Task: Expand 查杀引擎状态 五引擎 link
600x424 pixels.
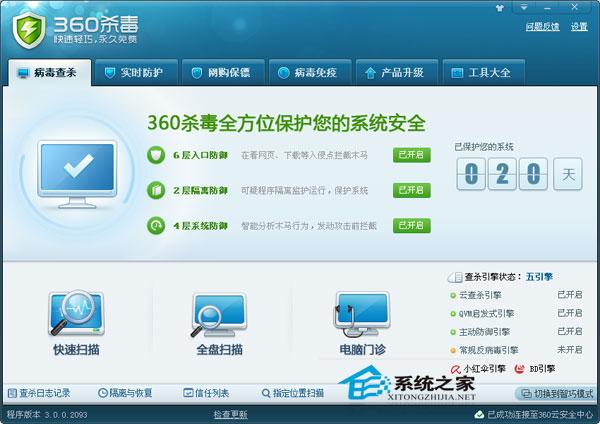Action: click(539, 276)
